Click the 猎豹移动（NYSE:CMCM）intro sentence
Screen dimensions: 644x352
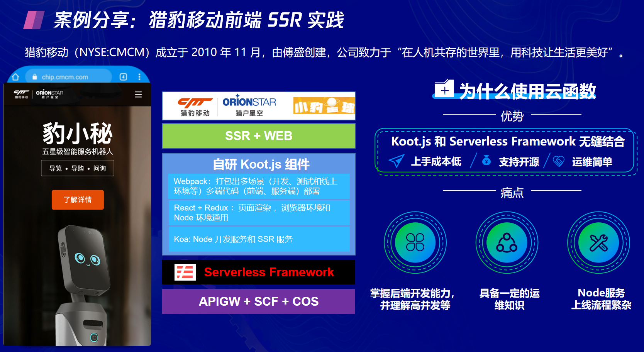point(324,52)
